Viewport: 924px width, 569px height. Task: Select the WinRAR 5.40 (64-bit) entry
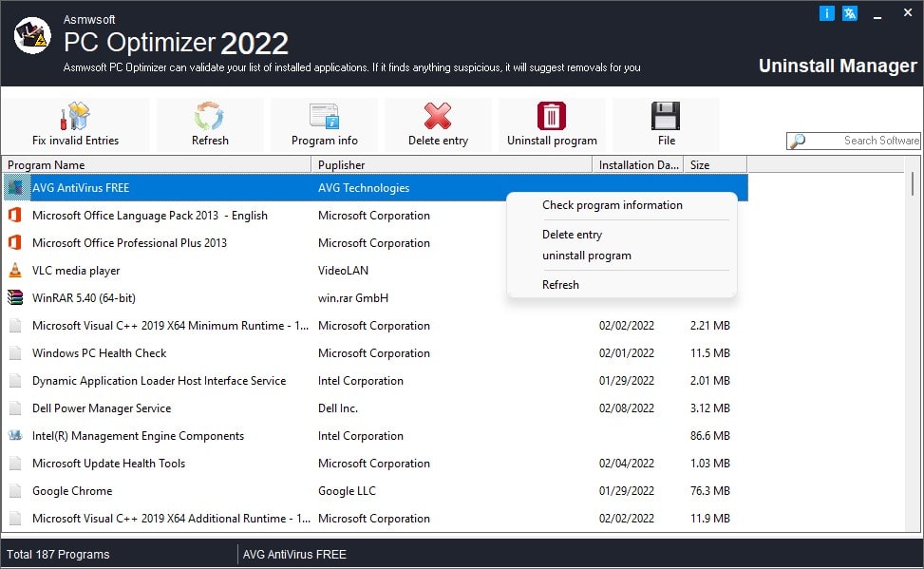[x=84, y=297]
